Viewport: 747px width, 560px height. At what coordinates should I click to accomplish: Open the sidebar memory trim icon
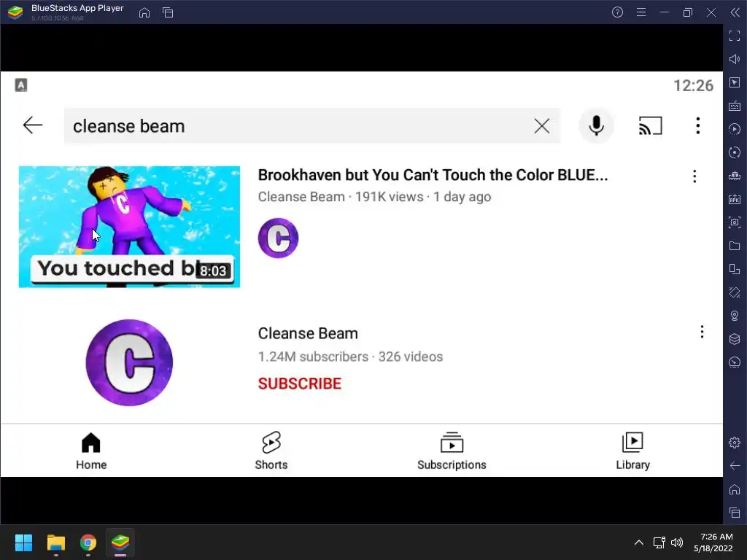735,176
